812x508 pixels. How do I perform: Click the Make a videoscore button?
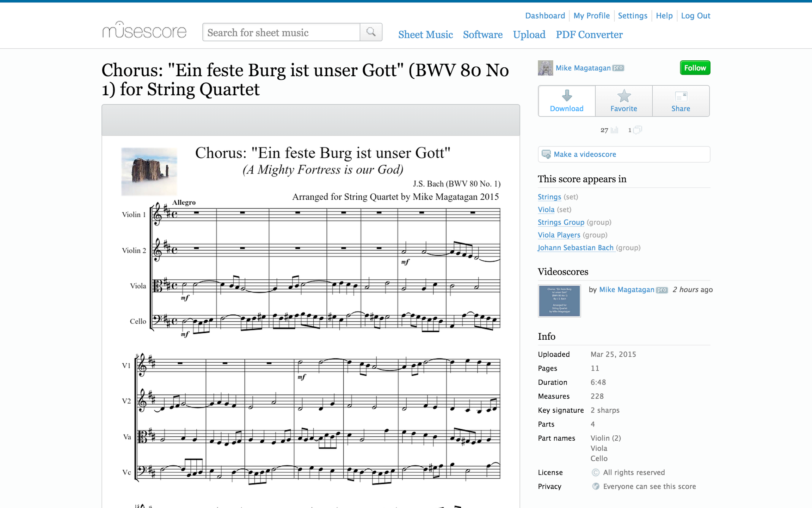pos(624,154)
